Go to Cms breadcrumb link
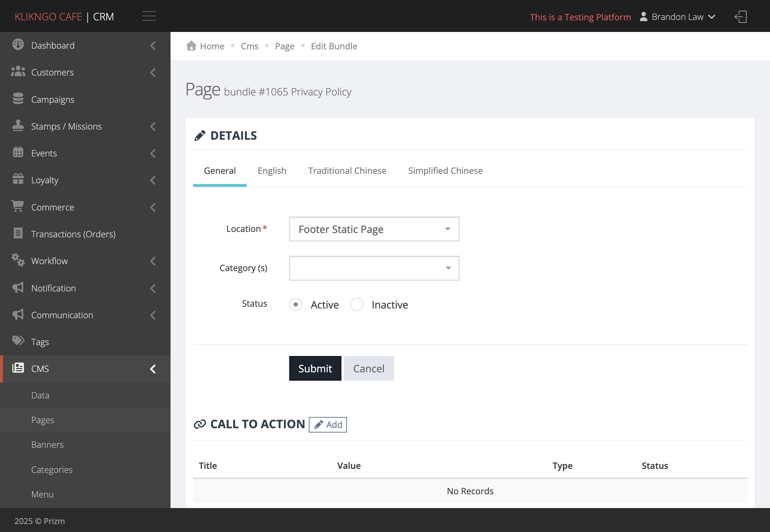Screen dimensions: 770x532 tap(250, 46)
